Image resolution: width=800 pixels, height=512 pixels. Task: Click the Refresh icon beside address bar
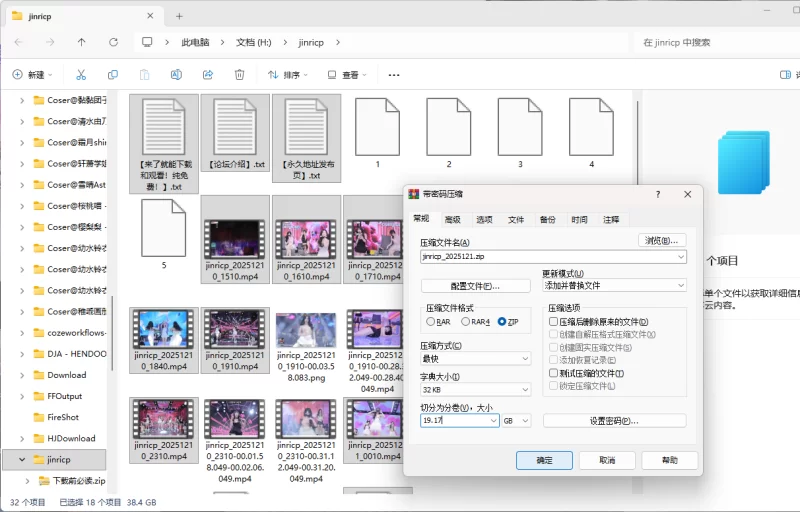[113, 42]
